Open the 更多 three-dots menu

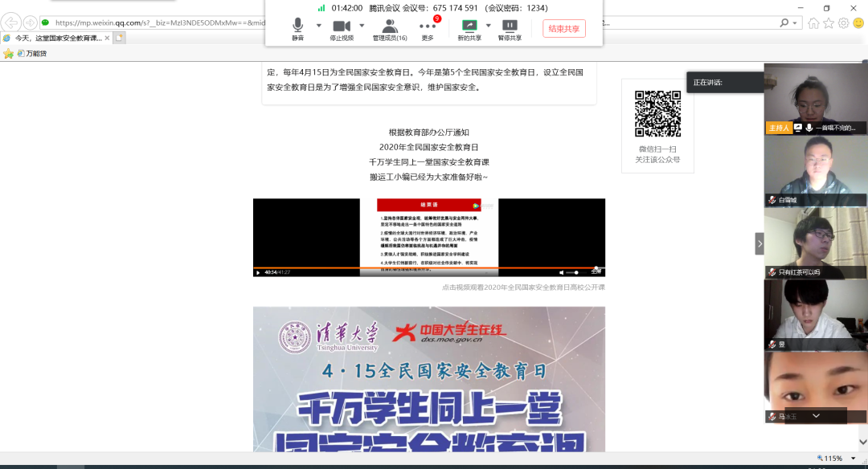[428, 27]
